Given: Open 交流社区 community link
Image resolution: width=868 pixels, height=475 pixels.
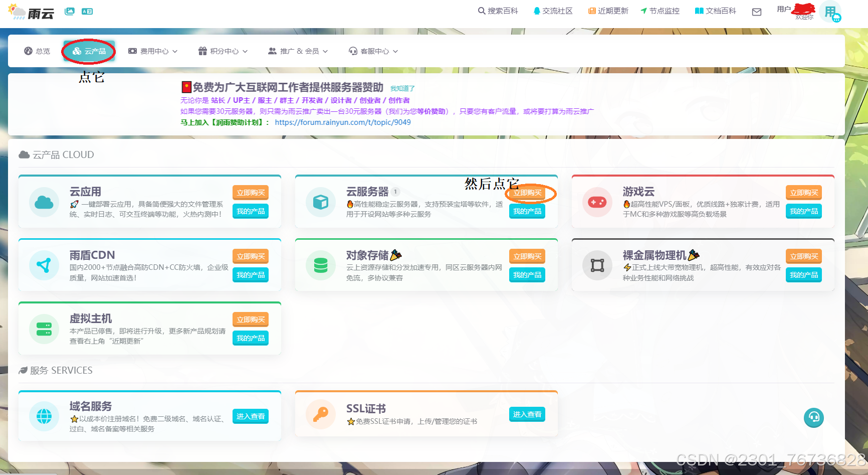Looking at the screenshot, I should click(x=553, y=11).
